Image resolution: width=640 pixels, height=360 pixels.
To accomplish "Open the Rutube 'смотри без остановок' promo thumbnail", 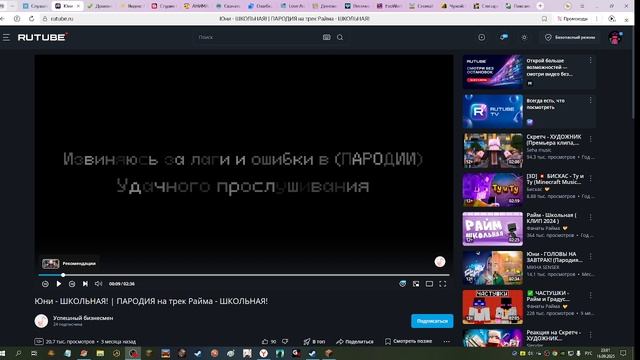I will click(x=493, y=72).
